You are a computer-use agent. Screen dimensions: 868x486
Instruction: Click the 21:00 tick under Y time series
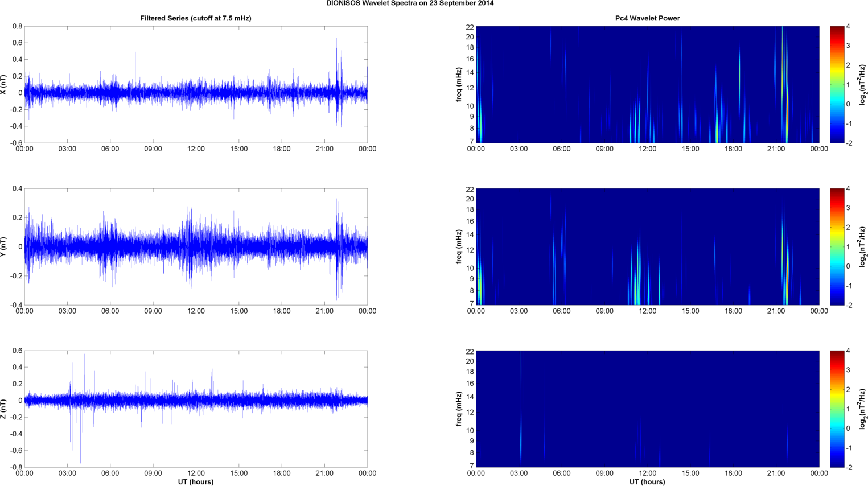pyautogui.click(x=324, y=311)
